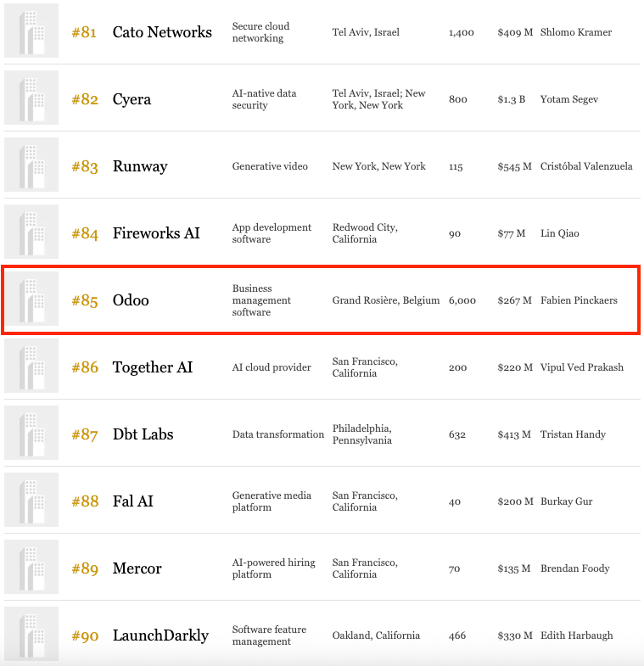Open the Together AI placeholder icon
The height and width of the screenshot is (666, 644).
pos(31,367)
